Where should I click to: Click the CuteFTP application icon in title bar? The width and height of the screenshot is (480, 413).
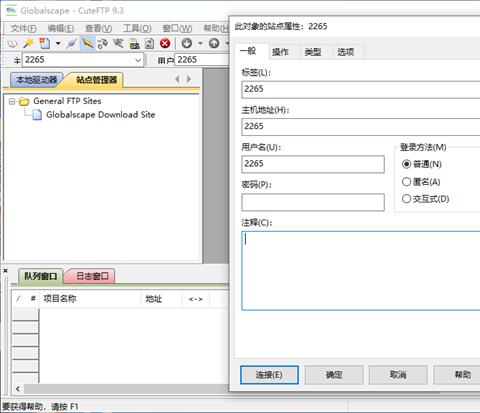click(x=11, y=11)
